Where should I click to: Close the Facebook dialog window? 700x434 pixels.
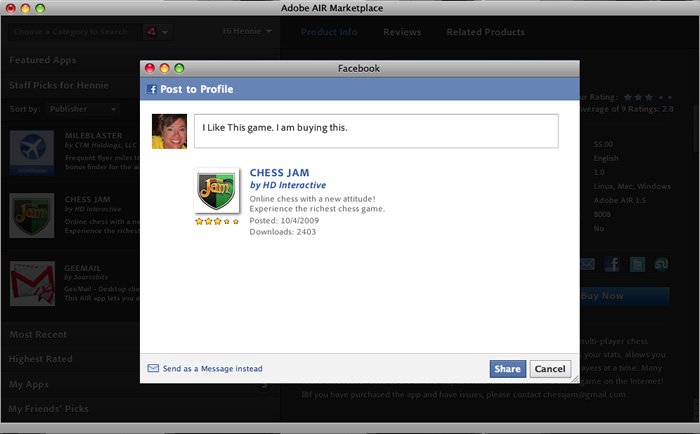pos(150,68)
